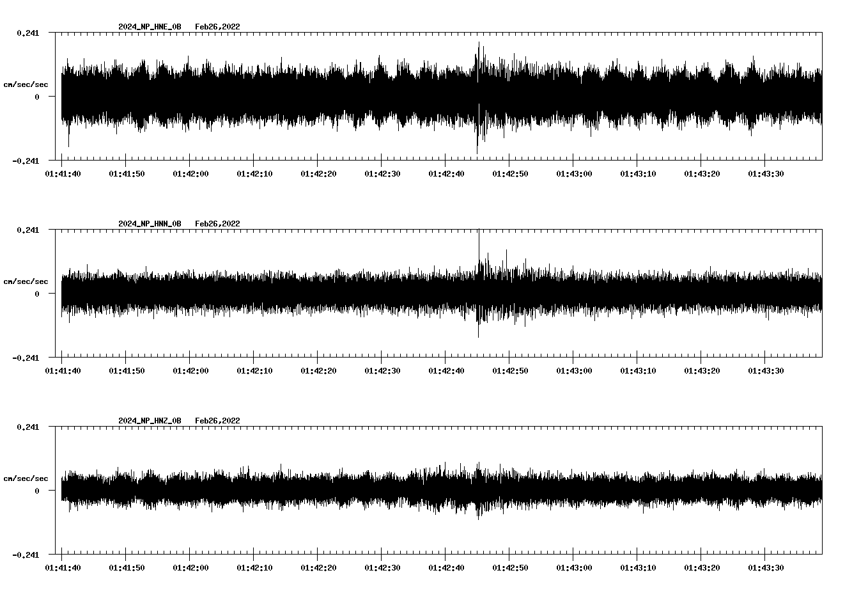Click the 01:43:20 time label under HNZ plot
The image size is (868, 591).
pyautogui.click(x=702, y=568)
